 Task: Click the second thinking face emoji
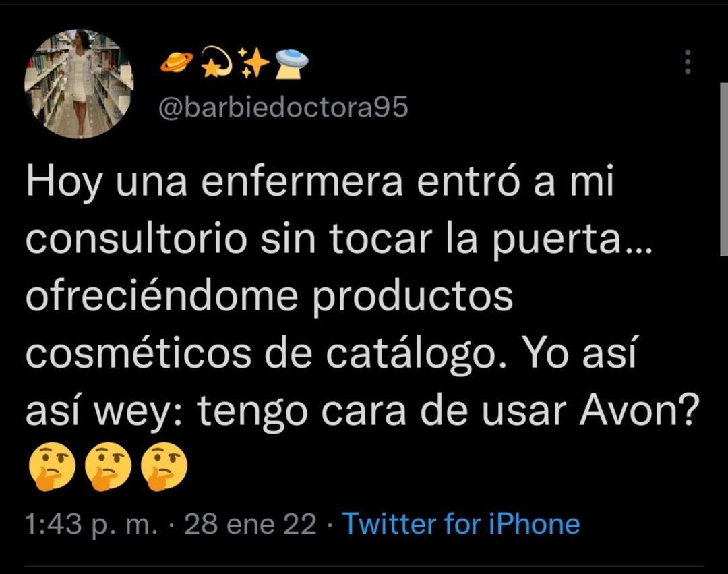pos(108,466)
